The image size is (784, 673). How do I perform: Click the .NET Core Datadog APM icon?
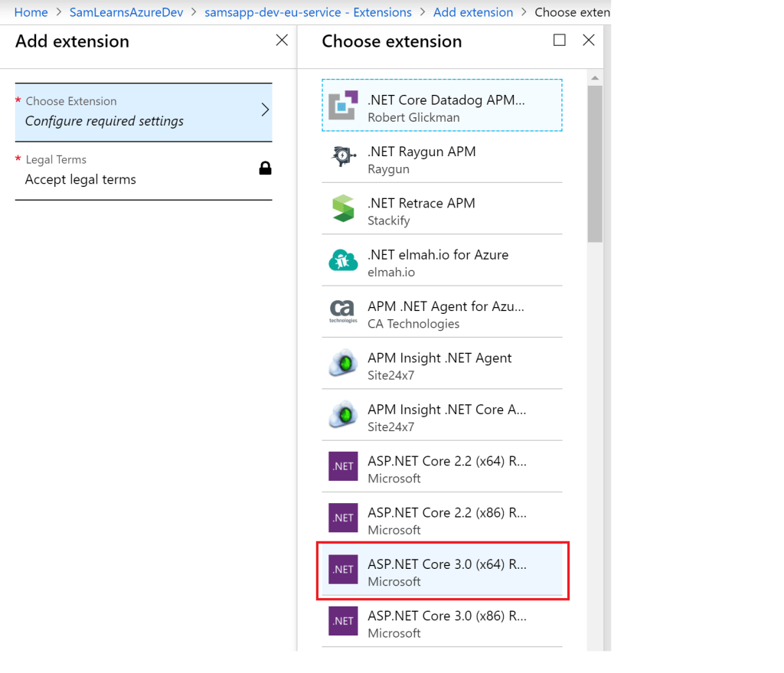(x=343, y=106)
